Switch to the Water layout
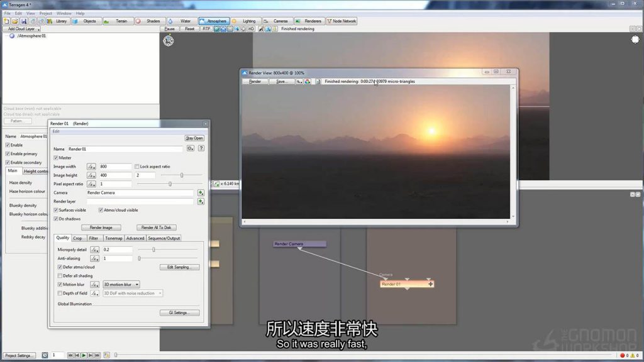 (x=182, y=21)
